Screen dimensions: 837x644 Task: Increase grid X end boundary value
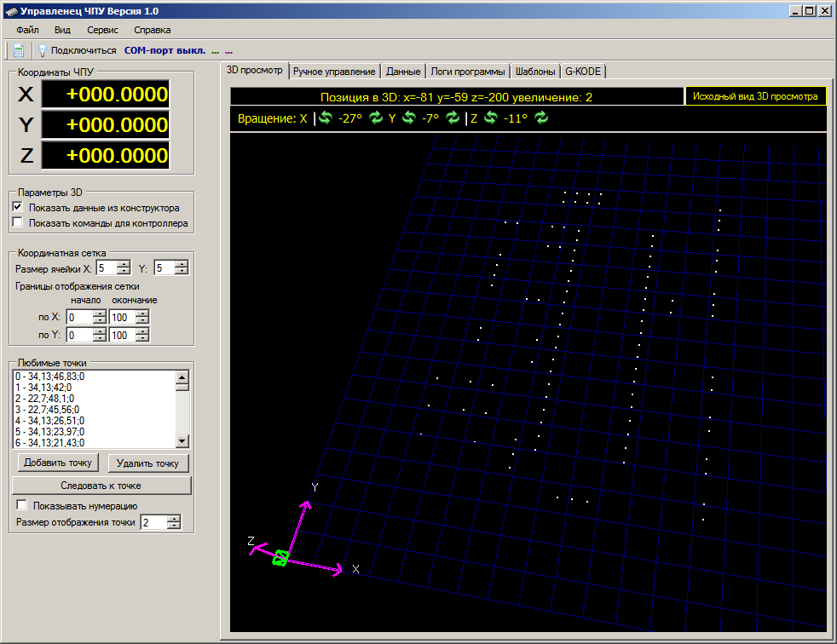[x=141, y=313]
